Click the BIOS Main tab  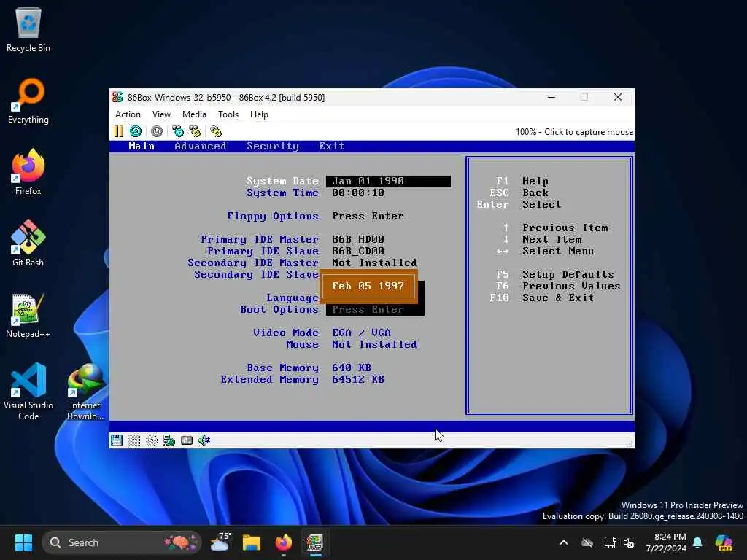142,146
